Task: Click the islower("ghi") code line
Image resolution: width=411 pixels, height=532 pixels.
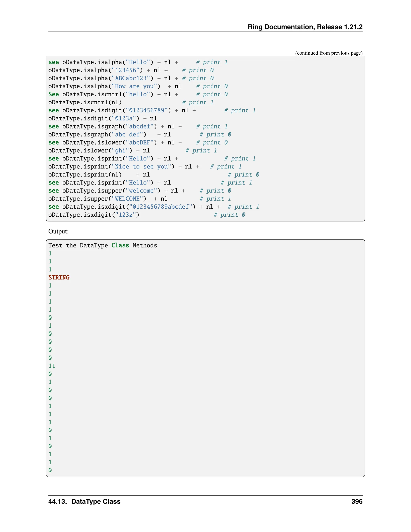Action: [x=99, y=151]
